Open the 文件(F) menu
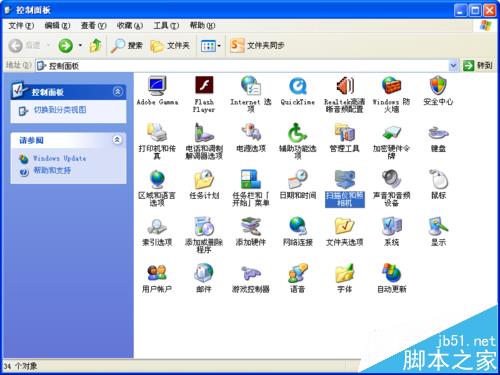The image size is (500, 375). (21, 25)
